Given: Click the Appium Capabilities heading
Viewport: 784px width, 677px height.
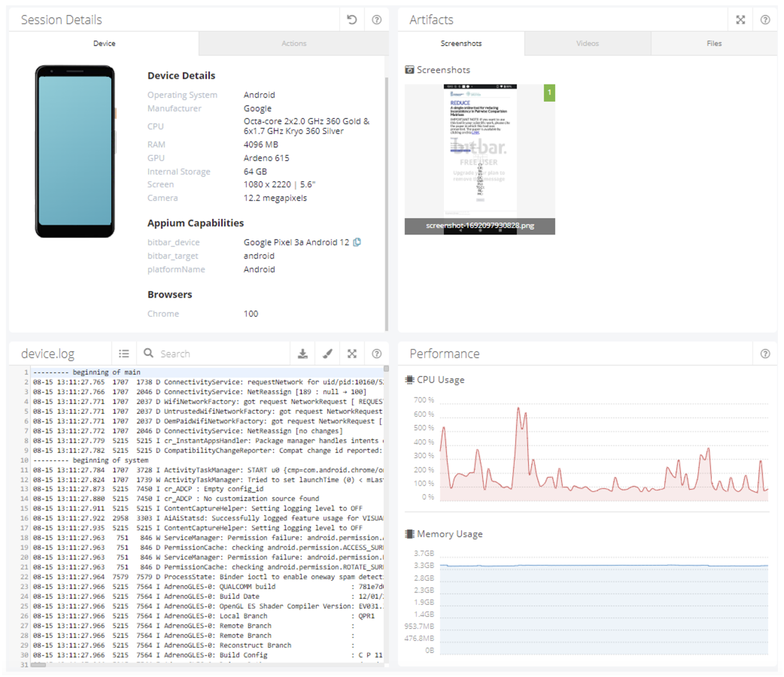Looking at the screenshot, I should click(x=196, y=223).
